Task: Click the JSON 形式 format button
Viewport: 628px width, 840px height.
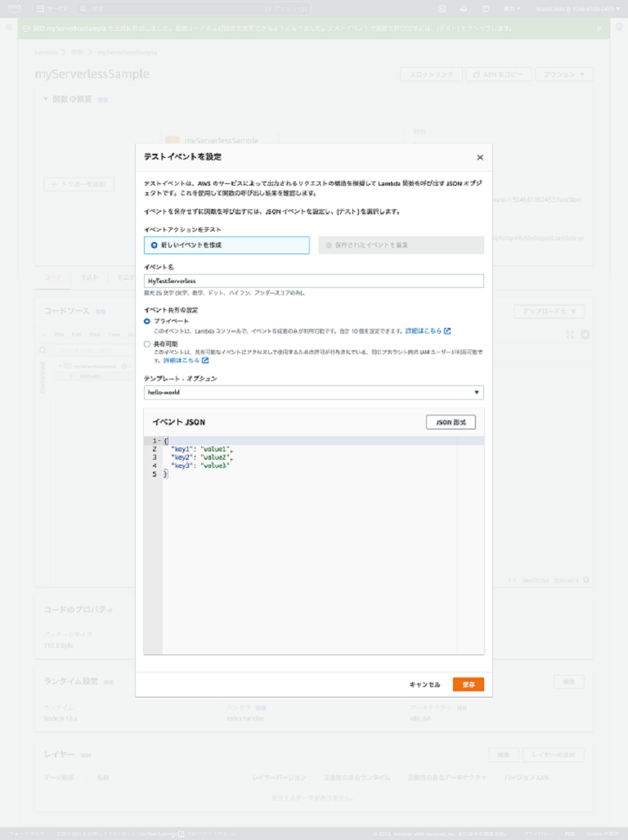Action: [451, 422]
